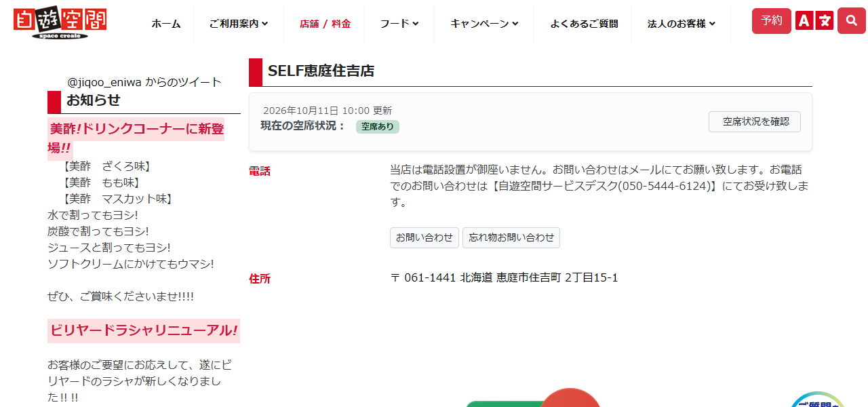Click the 自遊空間 logo

[x=60, y=24]
